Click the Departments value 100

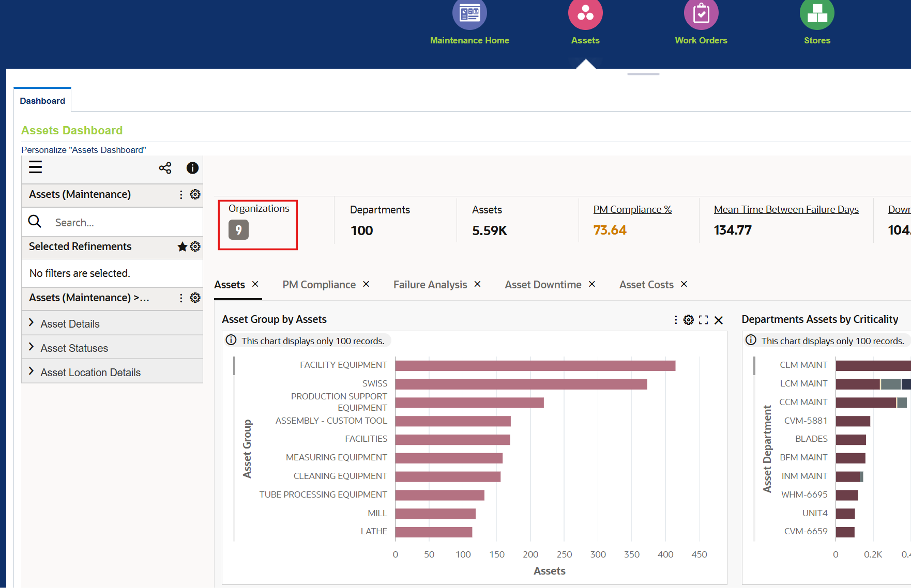click(362, 230)
